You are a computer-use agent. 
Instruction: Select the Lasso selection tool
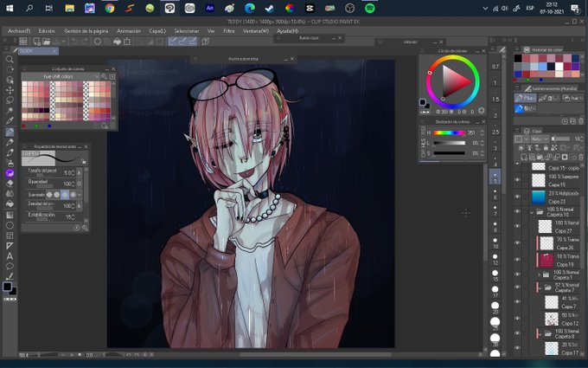click(10, 100)
